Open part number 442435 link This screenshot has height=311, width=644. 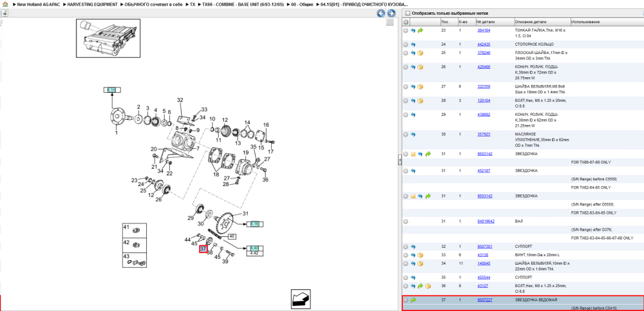coord(484,44)
